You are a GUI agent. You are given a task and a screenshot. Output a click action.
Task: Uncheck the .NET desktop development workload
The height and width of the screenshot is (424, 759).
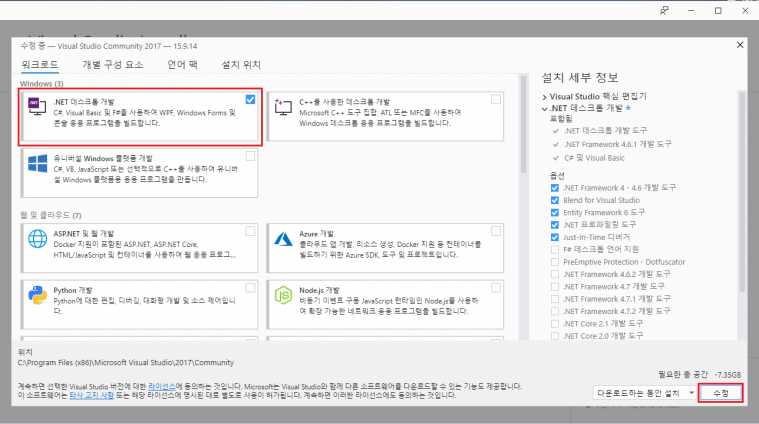250,99
